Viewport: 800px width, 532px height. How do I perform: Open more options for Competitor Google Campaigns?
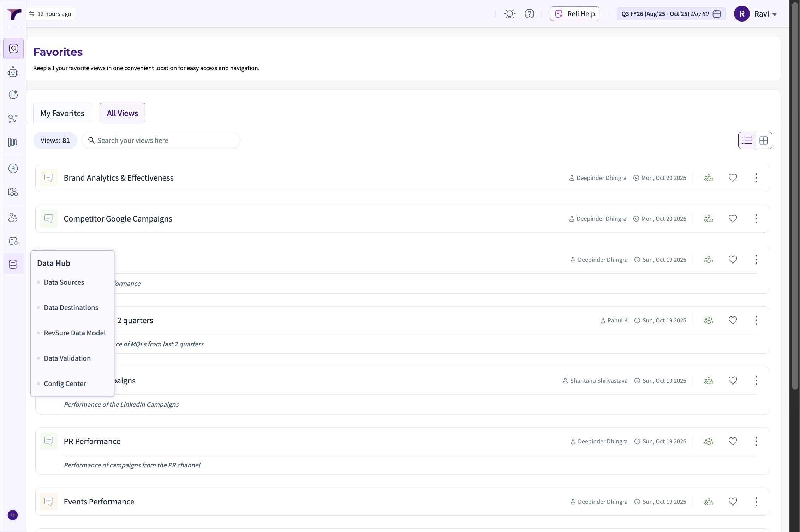(x=756, y=219)
